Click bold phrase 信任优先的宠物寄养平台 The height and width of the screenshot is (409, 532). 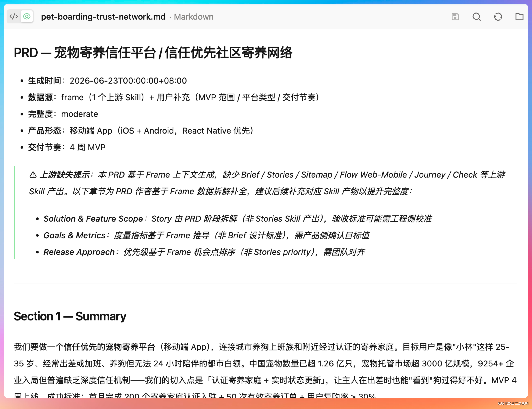click(x=109, y=347)
